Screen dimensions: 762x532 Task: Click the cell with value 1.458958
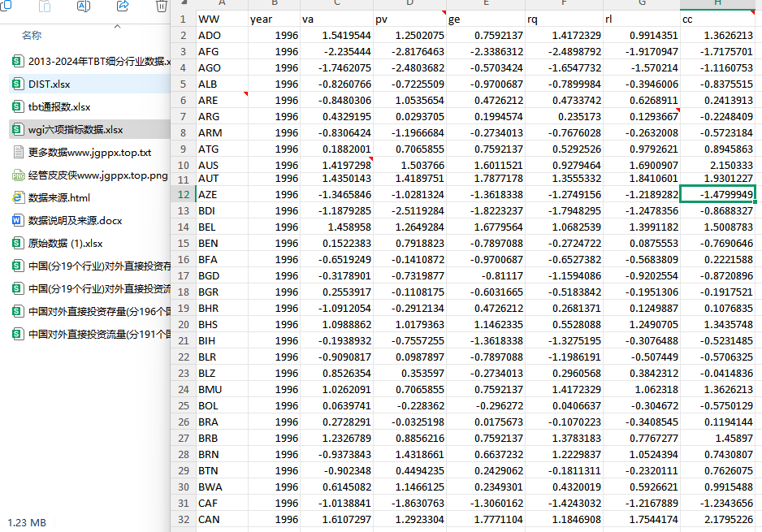pos(337,227)
